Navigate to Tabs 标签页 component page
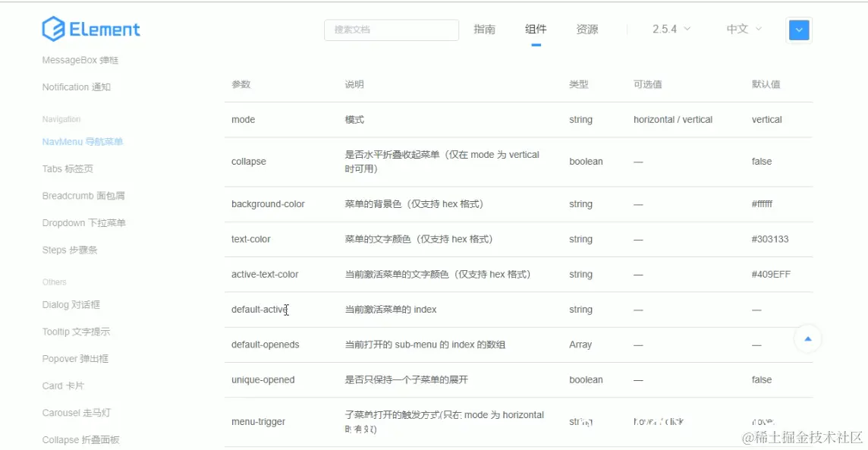The width and height of the screenshot is (868, 450). 68,168
